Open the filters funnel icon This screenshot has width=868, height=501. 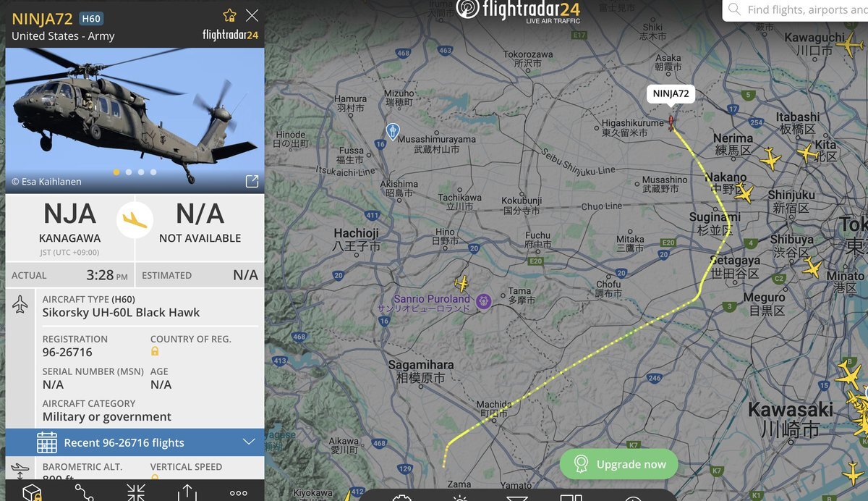click(x=516, y=497)
